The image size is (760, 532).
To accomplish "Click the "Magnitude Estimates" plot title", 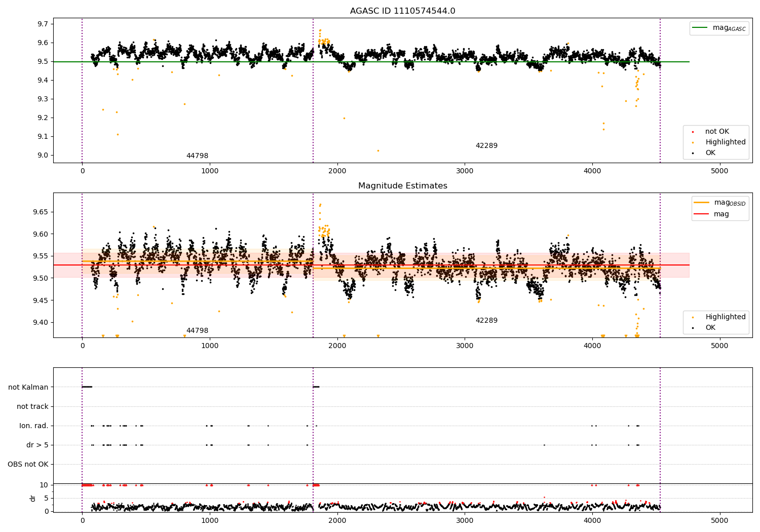I will tap(402, 186).
